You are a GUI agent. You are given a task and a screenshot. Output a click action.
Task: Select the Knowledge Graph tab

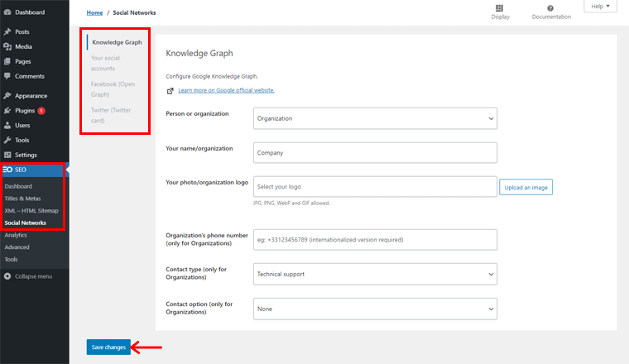[x=117, y=42]
